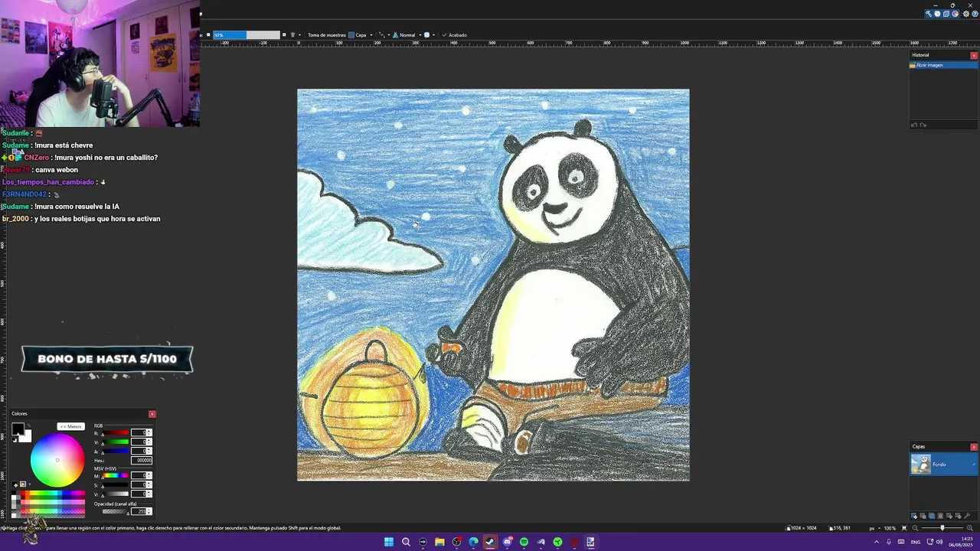
Task: Open the settings gear icon top-right
Action: [966, 14]
